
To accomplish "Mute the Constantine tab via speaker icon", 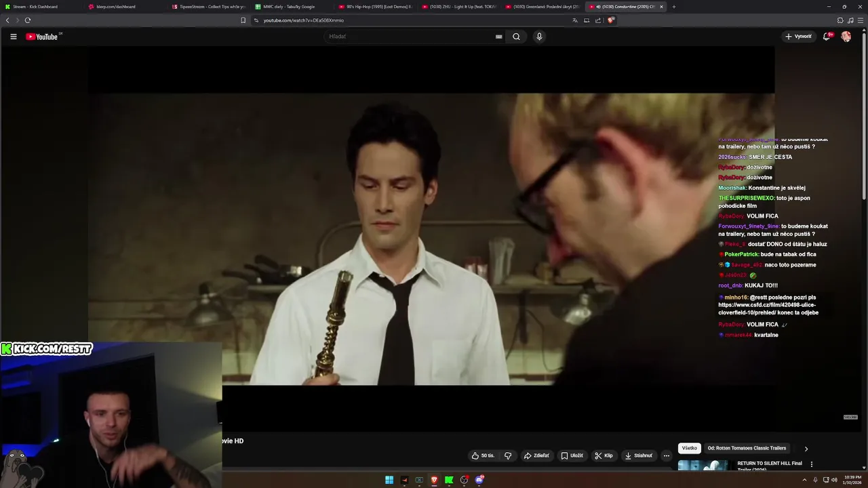I will [598, 7].
